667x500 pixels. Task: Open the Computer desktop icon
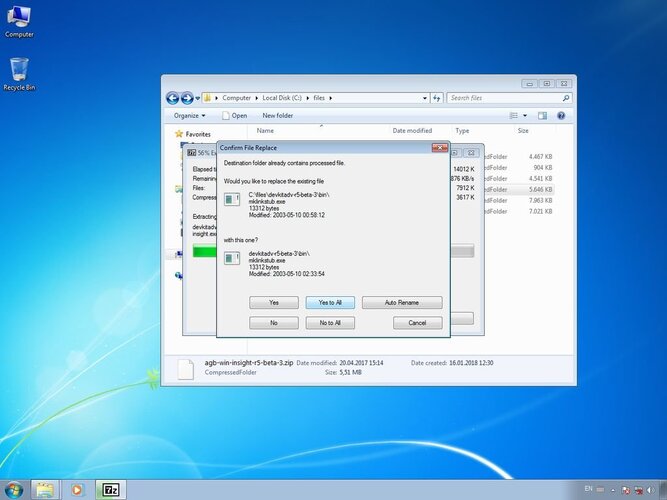(19, 21)
